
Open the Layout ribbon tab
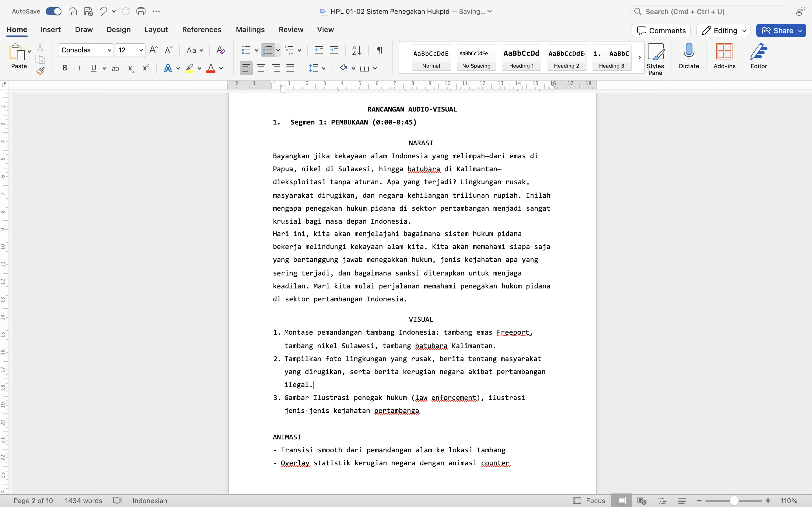click(x=156, y=30)
